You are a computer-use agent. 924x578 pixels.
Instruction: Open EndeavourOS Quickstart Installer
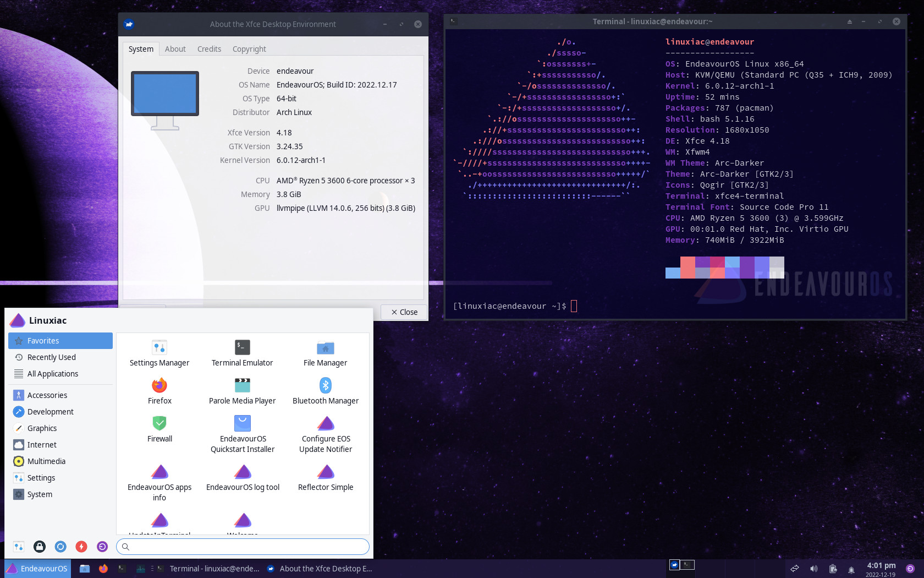coord(242,434)
